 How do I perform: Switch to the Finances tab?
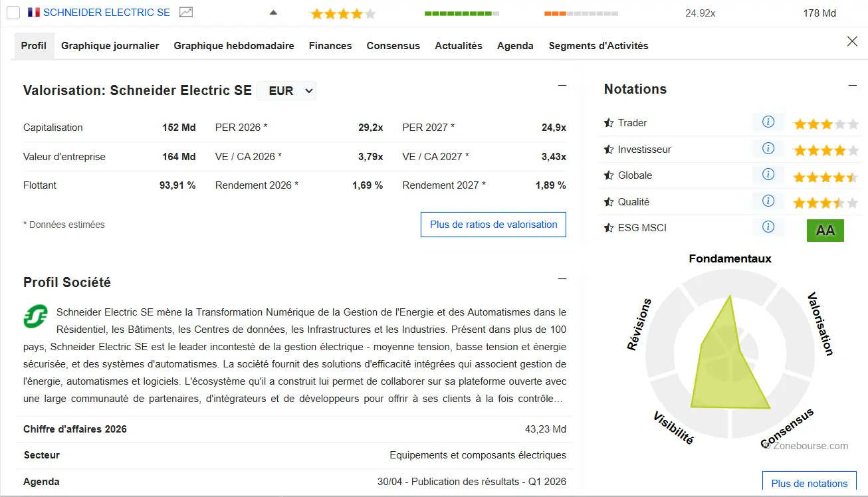tap(330, 46)
